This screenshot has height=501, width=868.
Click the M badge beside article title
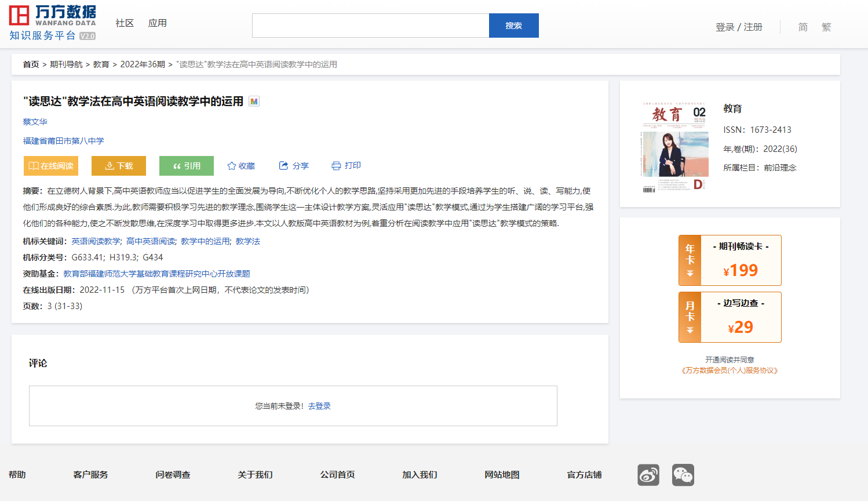coord(254,101)
